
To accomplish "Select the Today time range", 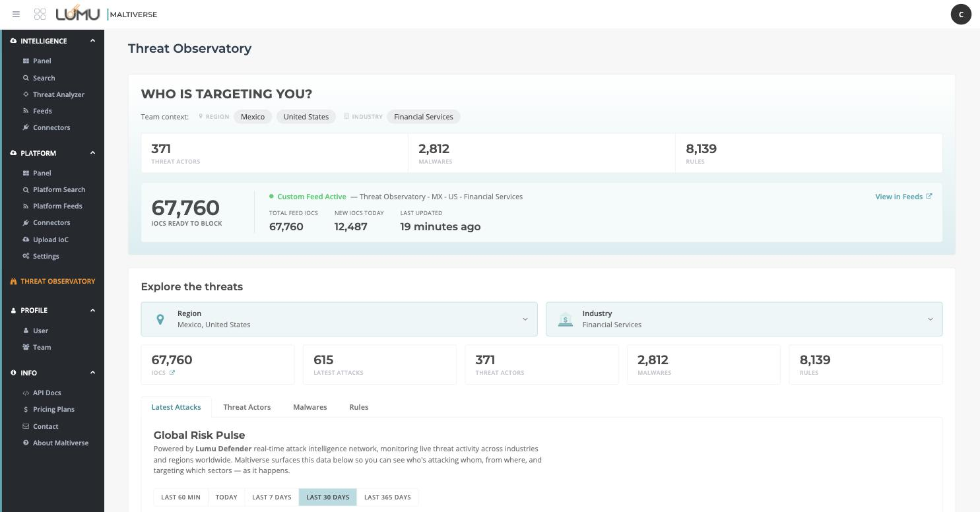I will pos(226,497).
